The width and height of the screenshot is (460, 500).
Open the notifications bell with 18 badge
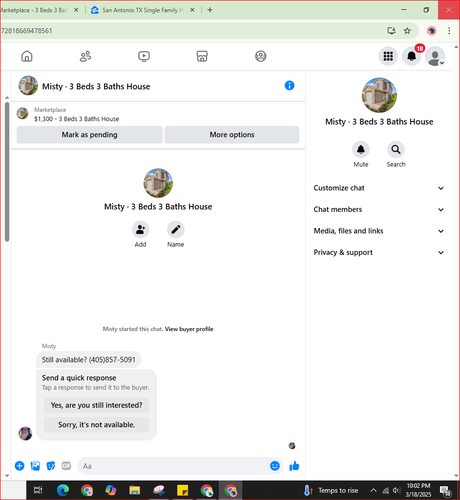pyautogui.click(x=412, y=56)
